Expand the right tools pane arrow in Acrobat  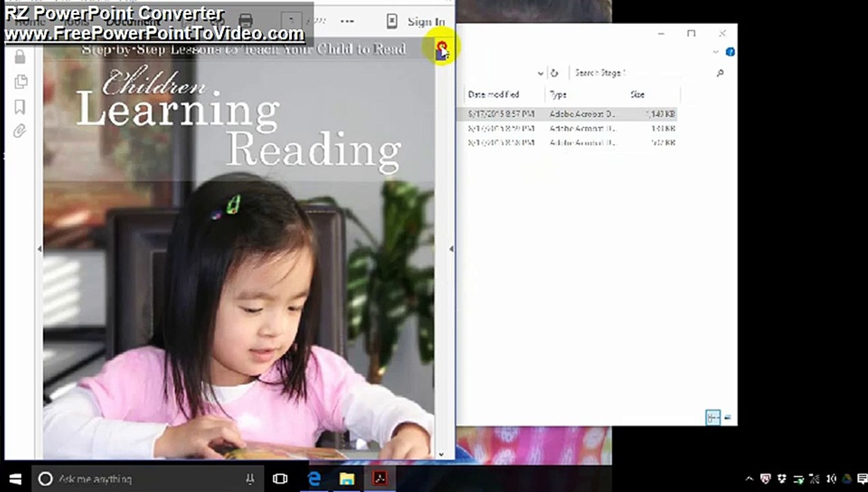click(451, 249)
